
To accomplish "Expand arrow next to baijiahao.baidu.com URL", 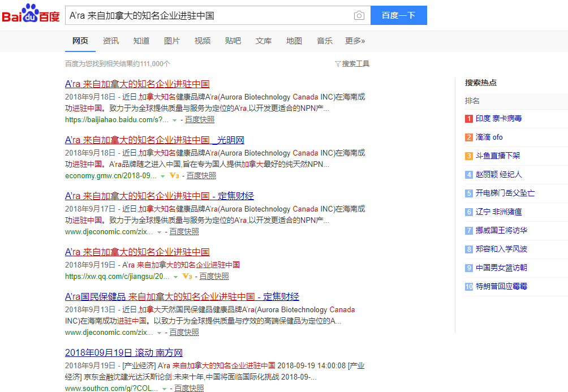I will (x=175, y=120).
